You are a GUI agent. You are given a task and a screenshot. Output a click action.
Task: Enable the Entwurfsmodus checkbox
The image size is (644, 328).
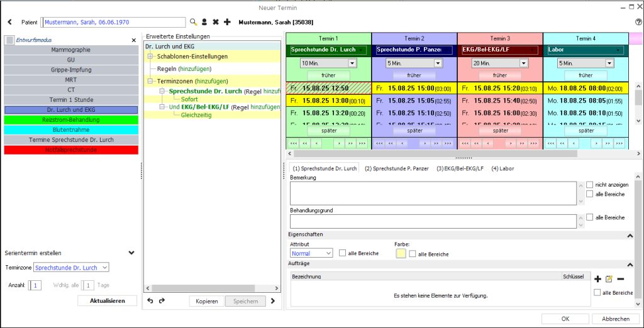9,40
